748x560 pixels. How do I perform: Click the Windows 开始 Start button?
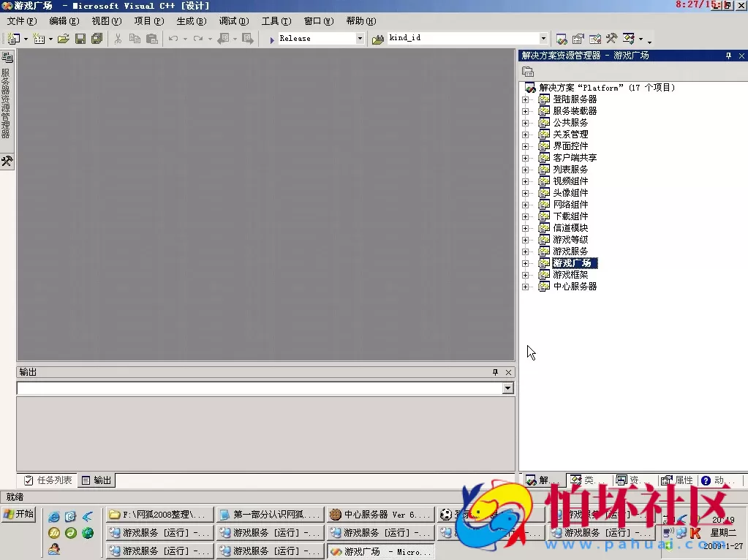click(19, 514)
